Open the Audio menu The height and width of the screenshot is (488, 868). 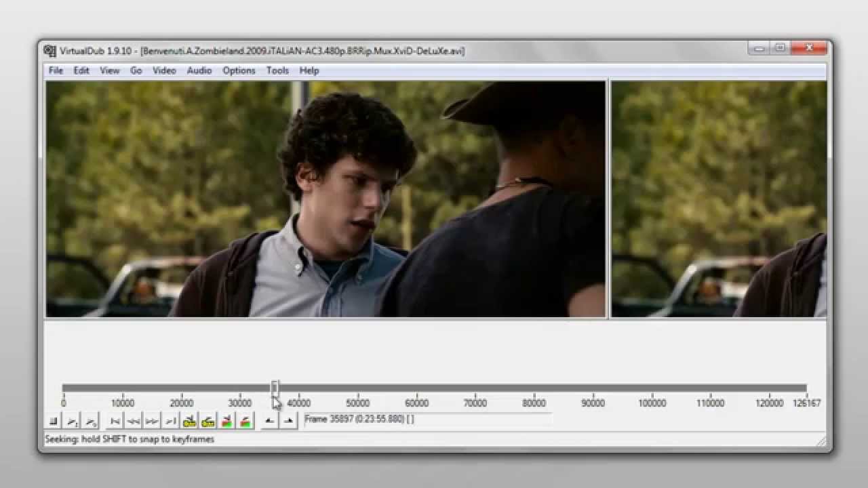pyautogui.click(x=199, y=70)
